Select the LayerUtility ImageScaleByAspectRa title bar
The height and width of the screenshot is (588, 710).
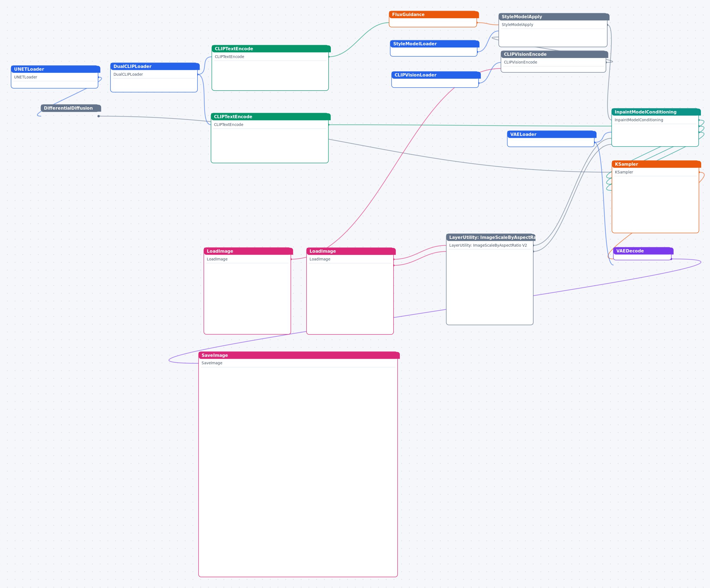pyautogui.click(x=490, y=237)
